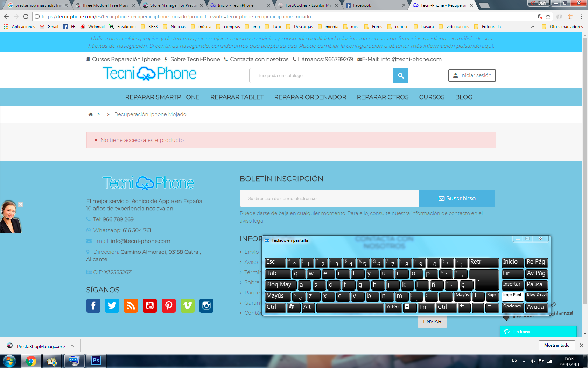Switch to the Facebook browser tab

[374, 5]
